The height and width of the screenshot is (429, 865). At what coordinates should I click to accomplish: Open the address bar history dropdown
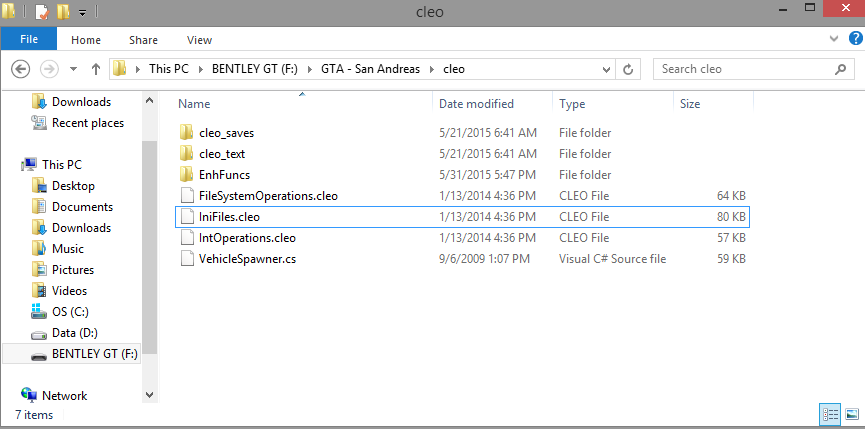point(605,69)
